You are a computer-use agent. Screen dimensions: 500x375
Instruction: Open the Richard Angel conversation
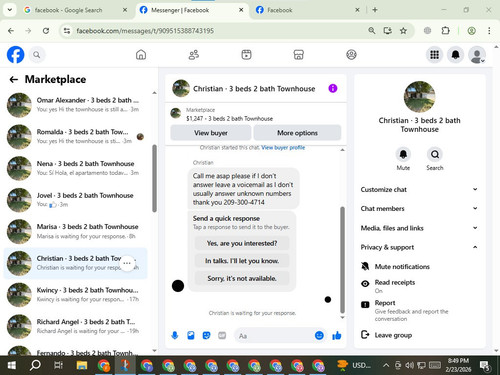click(x=75, y=326)
